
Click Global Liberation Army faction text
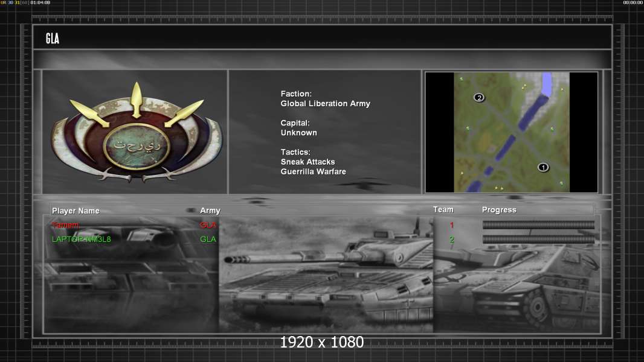tap(325, 104)
